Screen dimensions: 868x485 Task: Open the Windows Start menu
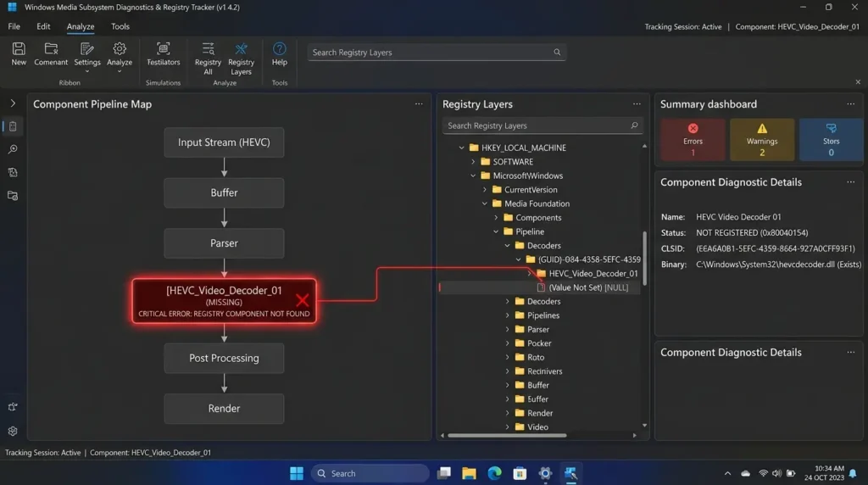click(297, 473)
